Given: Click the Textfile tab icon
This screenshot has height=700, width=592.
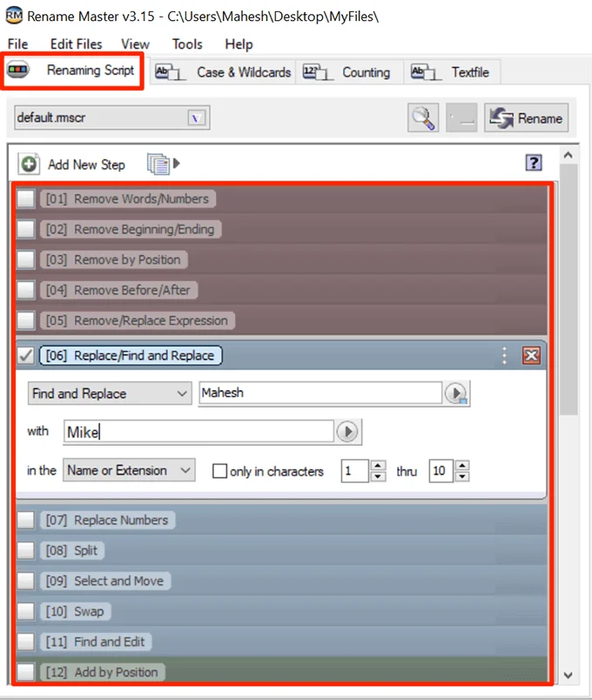Looking at the screenshot, I should (x=425, y=72).
